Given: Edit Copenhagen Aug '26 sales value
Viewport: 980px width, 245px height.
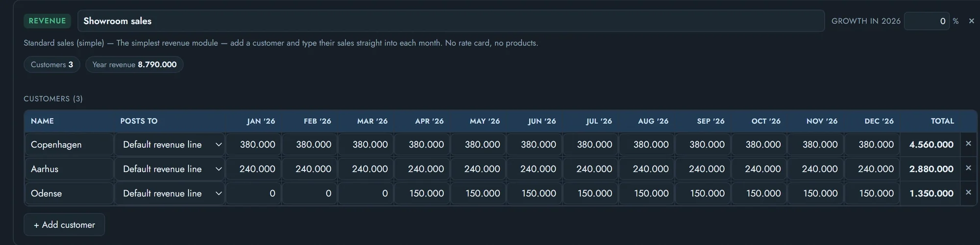Looking at the screenshot, I should [x=647, y=145].
